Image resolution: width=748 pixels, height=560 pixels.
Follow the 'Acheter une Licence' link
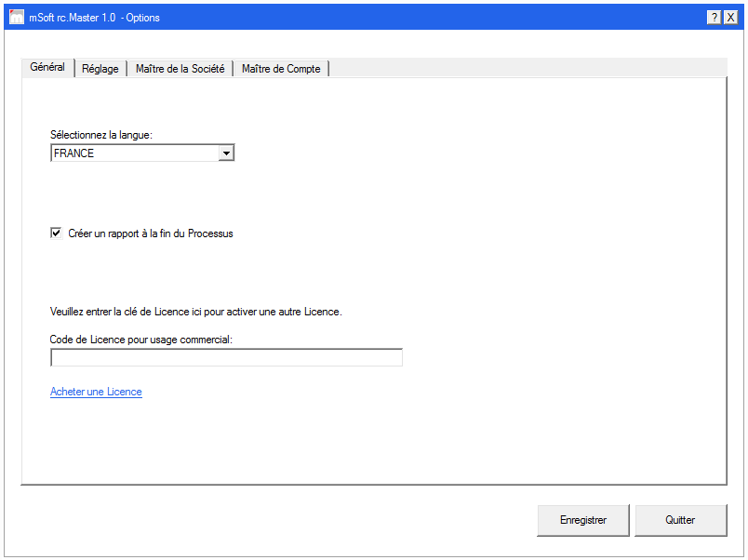tap(96, 392)
